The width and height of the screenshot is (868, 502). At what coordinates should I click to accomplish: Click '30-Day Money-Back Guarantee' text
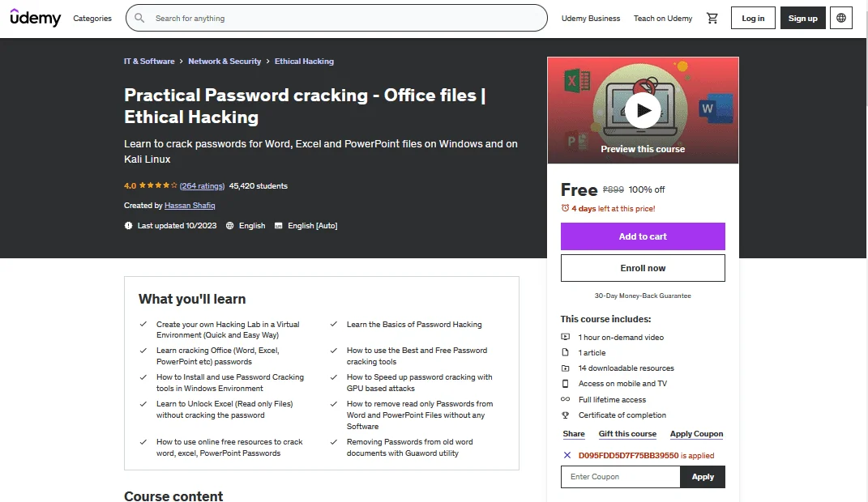(x=643, y=296)
